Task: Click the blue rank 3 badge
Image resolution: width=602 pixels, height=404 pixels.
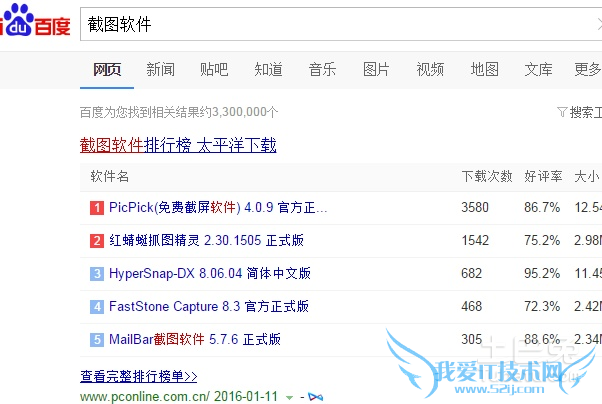Action: (97, 274)
